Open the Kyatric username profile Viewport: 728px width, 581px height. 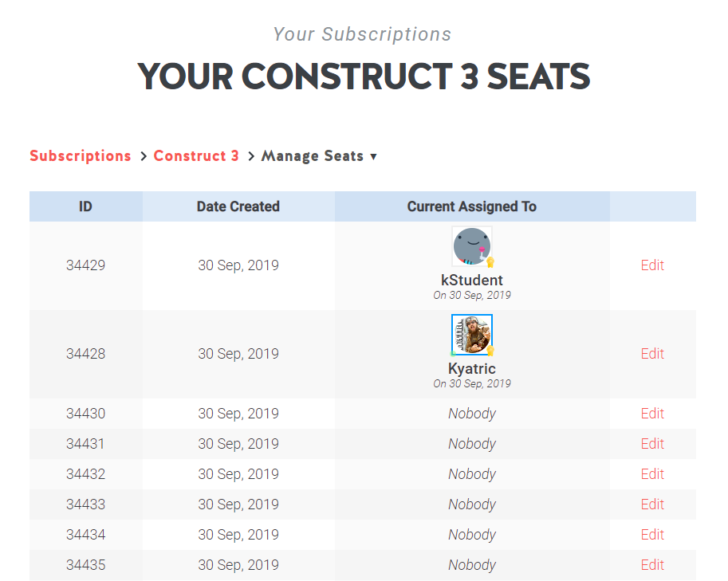[x=472, y=368]
